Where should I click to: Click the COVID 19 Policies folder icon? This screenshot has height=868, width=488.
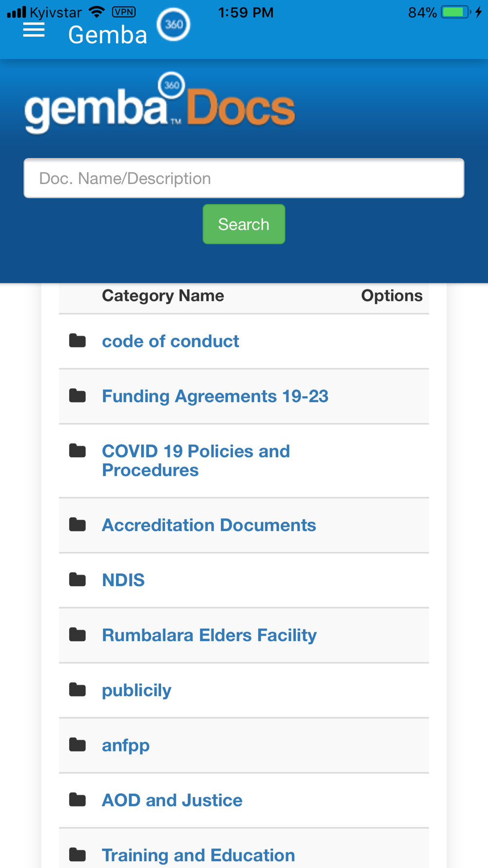point(78,451)
